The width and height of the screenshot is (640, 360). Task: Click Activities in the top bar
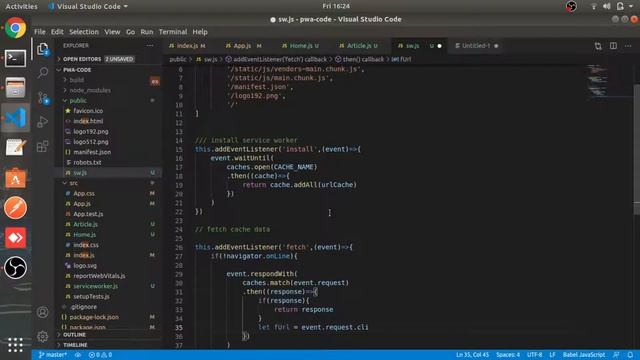point(21,7)
